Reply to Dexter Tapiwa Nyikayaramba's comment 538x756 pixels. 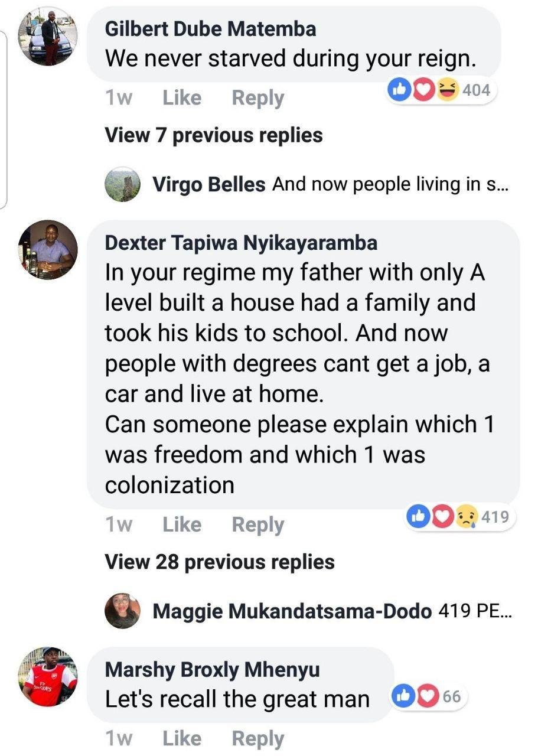click(257, 524)
